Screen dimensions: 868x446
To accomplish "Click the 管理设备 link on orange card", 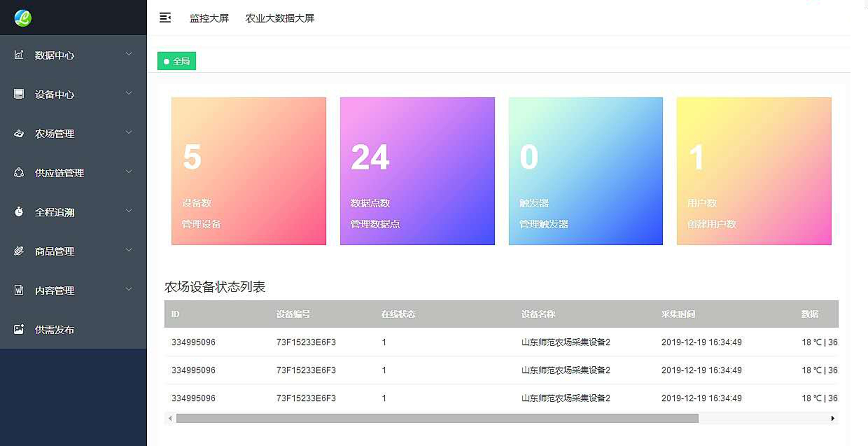I will click(201, 224).
